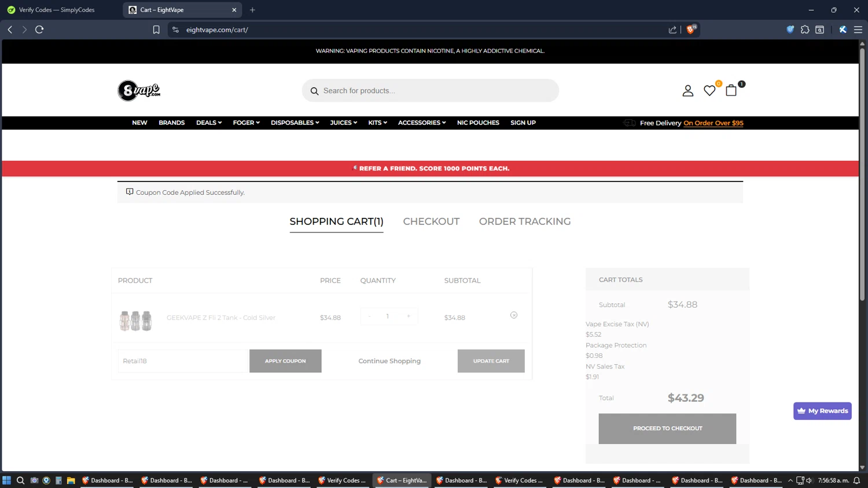The image size is (868, 488).
Task: Open the tab search sidebar icon
Action: pyautogui.click(x=819, y=29)
